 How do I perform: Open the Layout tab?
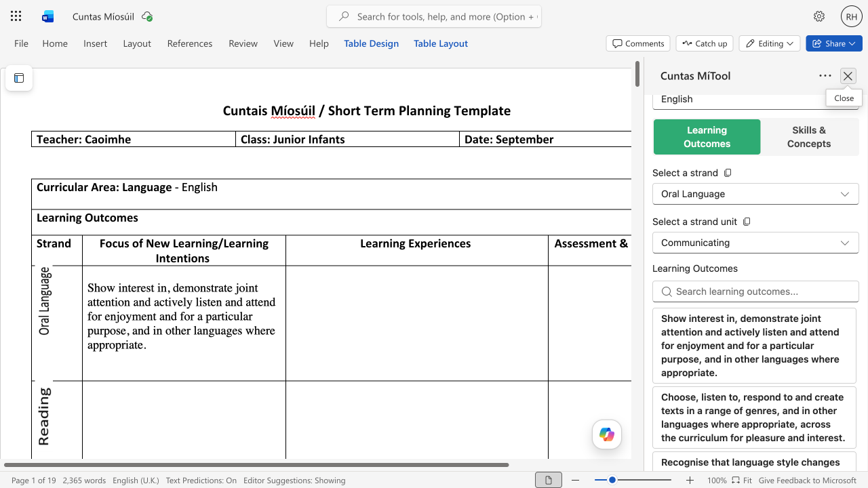point(137,43)
